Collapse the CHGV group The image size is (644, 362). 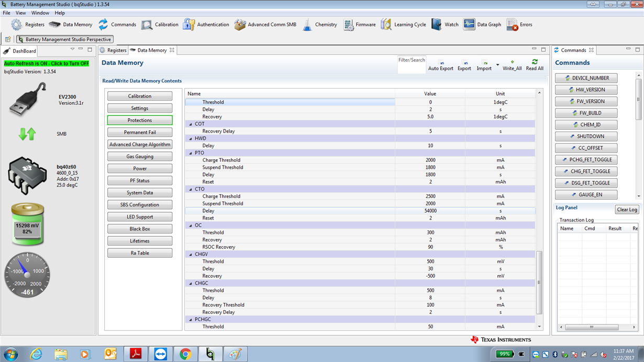click(191, 254)
